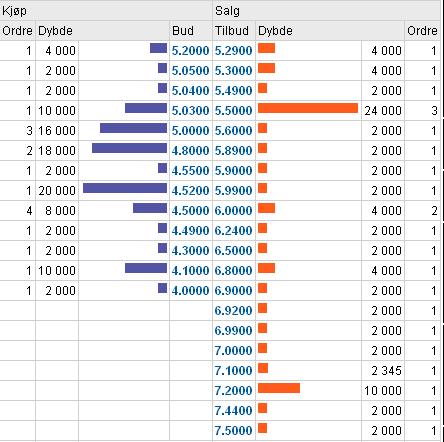Click the buy-side Dybde column header

[55, 31]
